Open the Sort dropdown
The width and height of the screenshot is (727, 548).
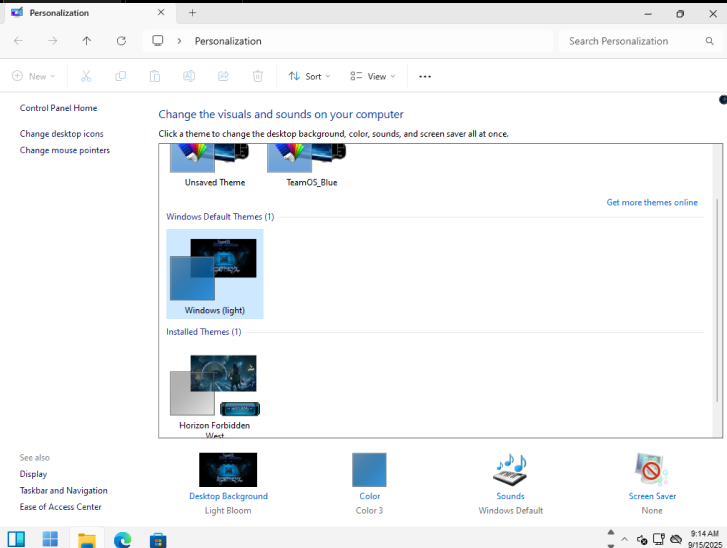[x=309, y=76]
